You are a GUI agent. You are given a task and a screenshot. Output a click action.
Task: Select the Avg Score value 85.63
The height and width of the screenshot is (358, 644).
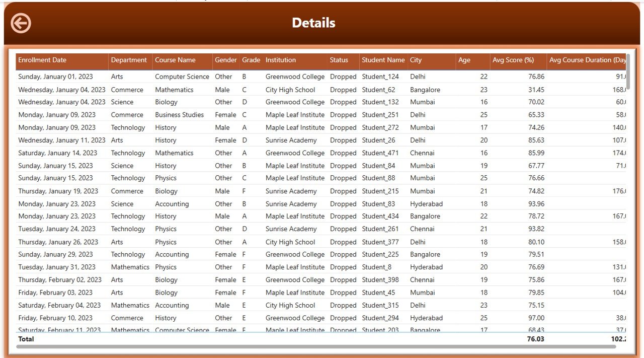click(x=536, y=140)
